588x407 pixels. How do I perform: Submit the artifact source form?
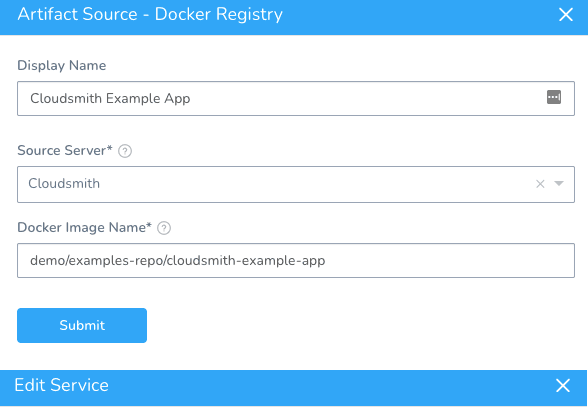coord(82,325)
